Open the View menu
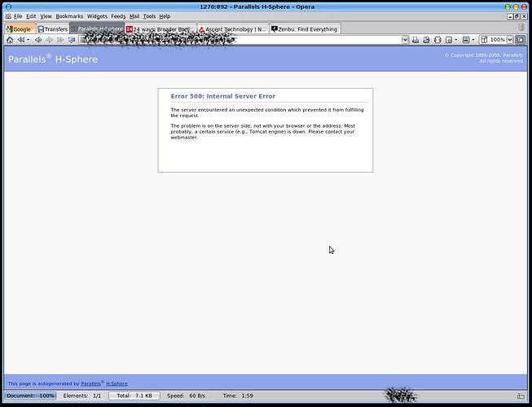 click(x=46, y=16)
